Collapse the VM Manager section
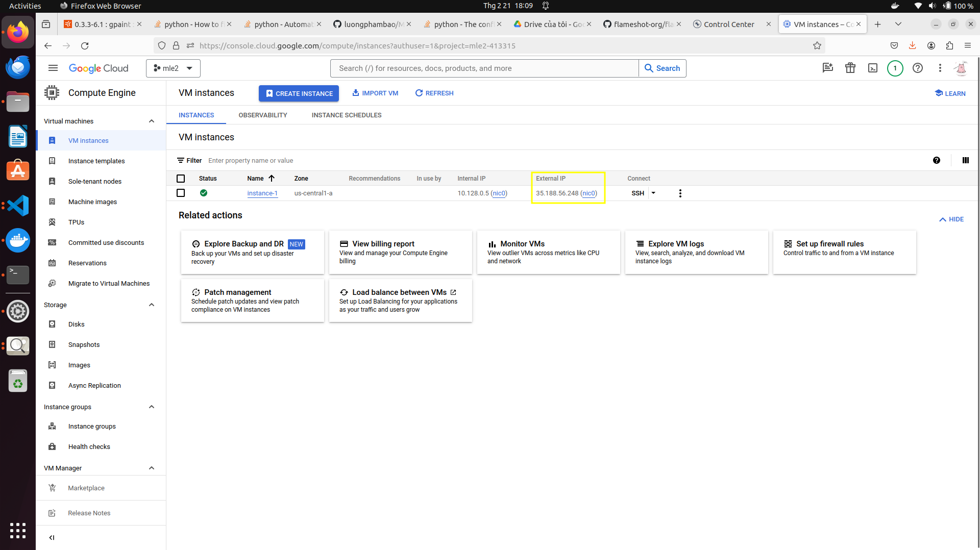The height and width of the screenshot is (550, 980). tap(152, 468)
